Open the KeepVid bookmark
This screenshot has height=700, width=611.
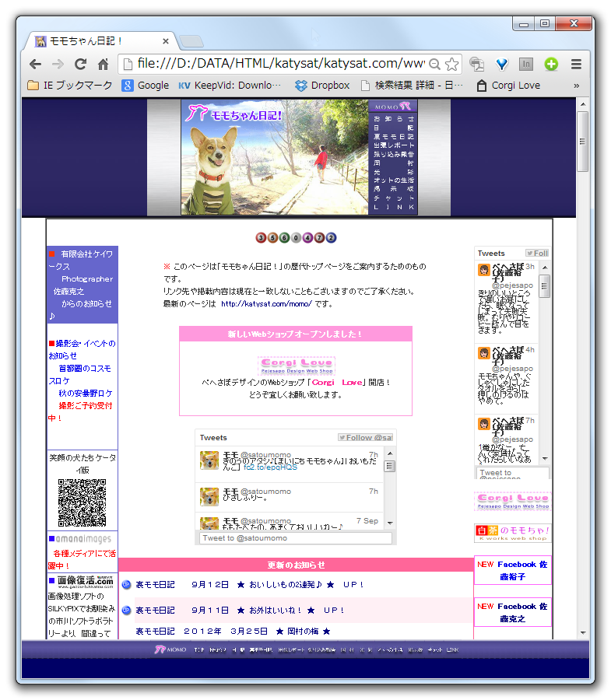230,86
